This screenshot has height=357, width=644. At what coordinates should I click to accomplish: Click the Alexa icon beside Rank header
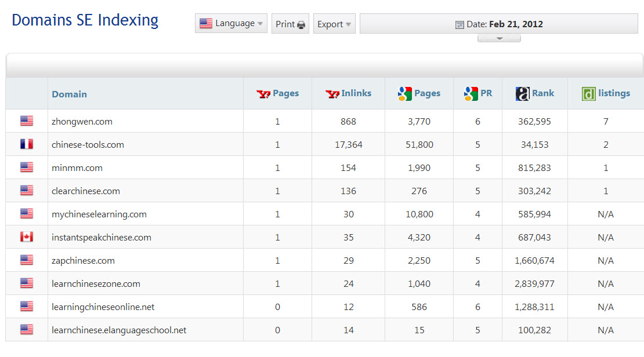[522, 94]
